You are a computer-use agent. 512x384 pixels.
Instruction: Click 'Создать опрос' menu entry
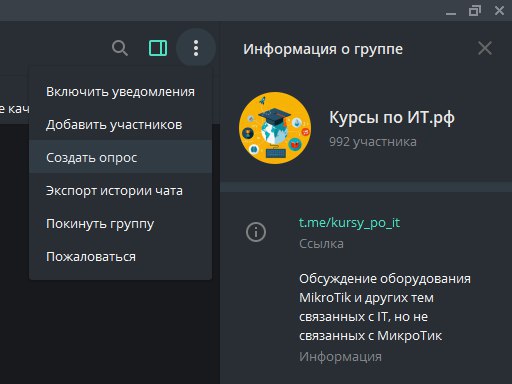coord(120,157)
